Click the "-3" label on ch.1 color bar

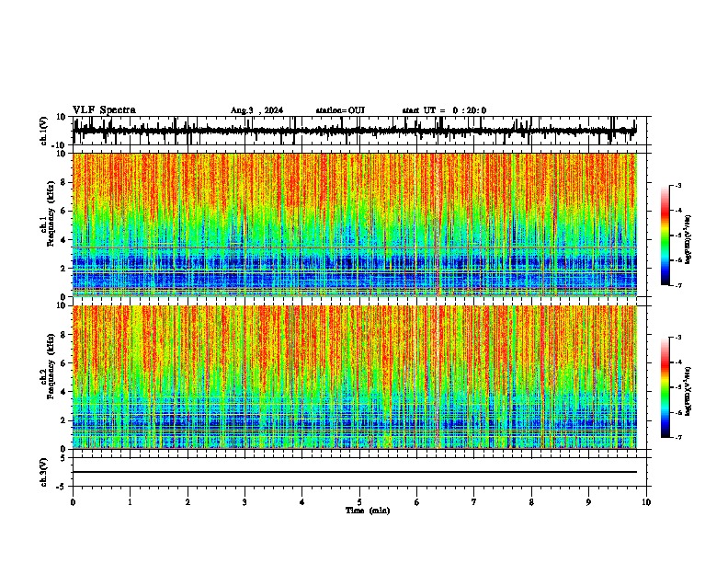(x=677, y=185)
